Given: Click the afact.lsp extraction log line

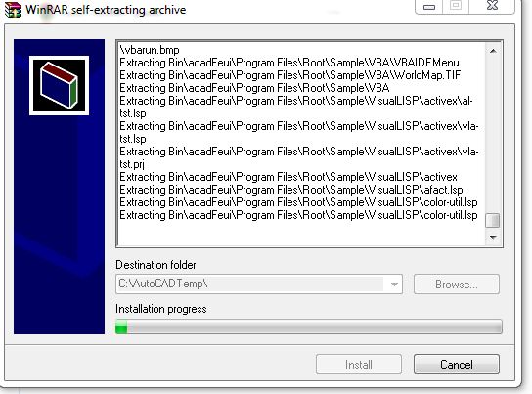Looking at the screenshot, I should tap(291, 190).
